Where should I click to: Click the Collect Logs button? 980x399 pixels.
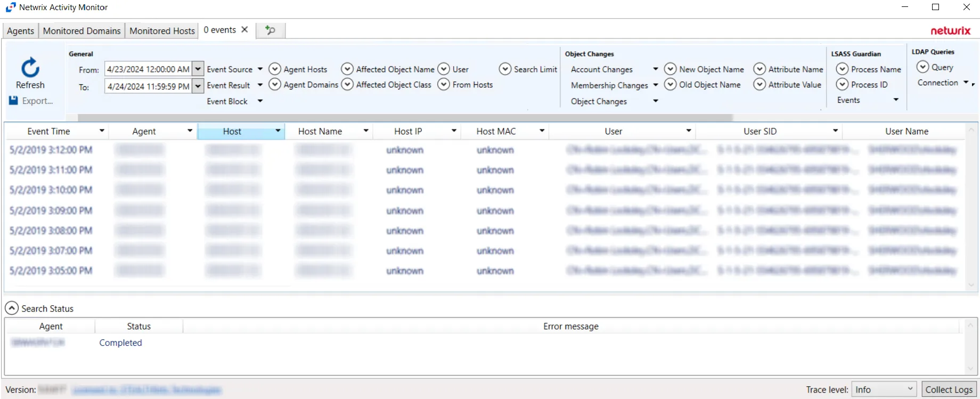[949, 389]
